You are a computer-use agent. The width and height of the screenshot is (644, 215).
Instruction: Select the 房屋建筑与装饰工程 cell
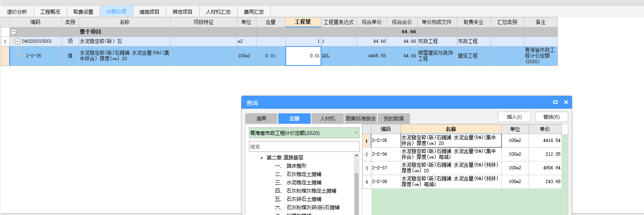coord(437,56)
